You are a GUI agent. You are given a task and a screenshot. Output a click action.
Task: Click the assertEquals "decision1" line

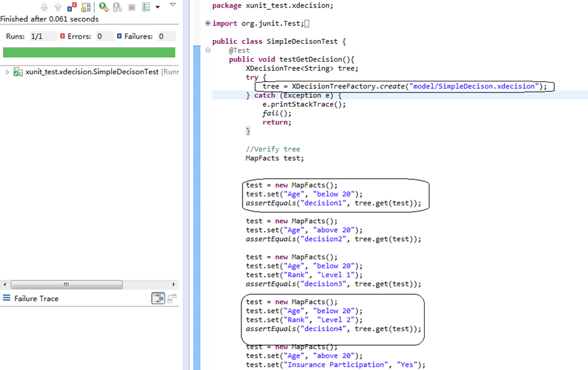click(333, 203)
